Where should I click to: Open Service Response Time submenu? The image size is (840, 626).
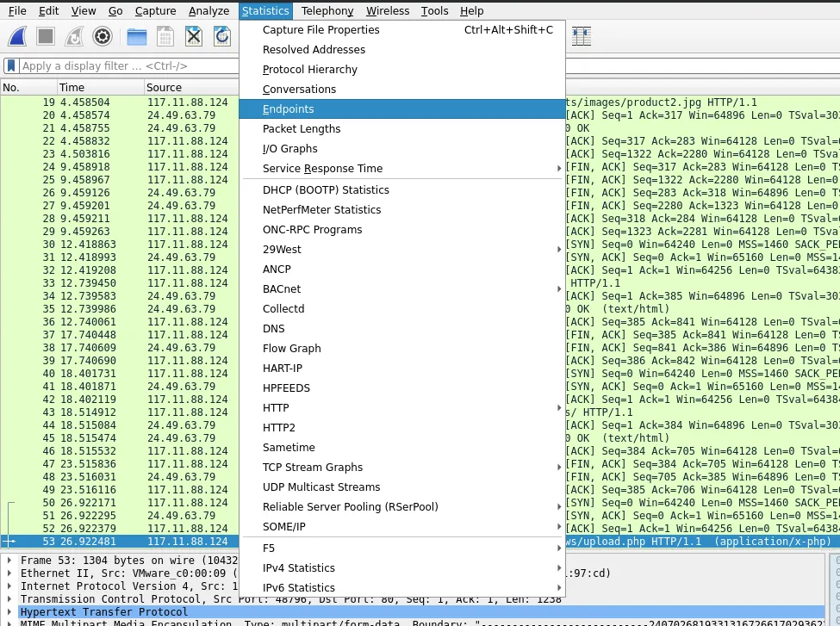tap(402, 169)
